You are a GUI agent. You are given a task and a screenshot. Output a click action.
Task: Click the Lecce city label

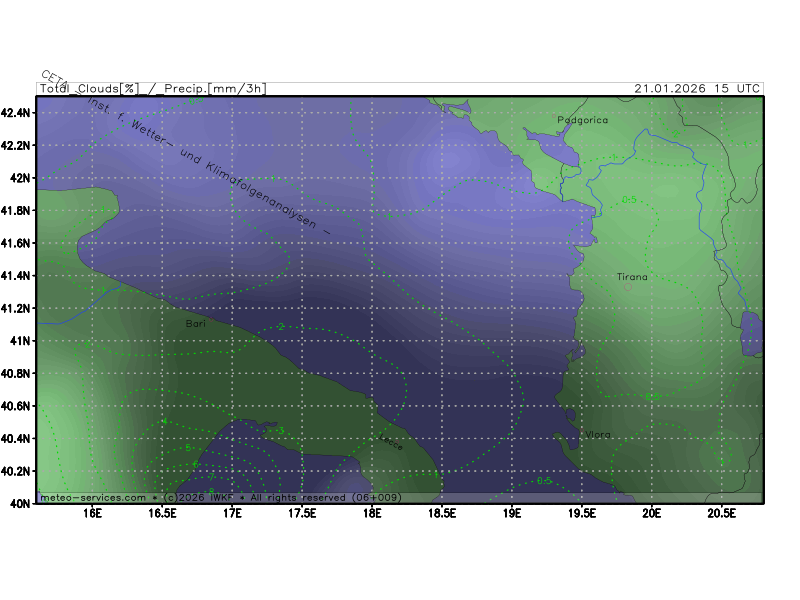click(x=388, y=440)
